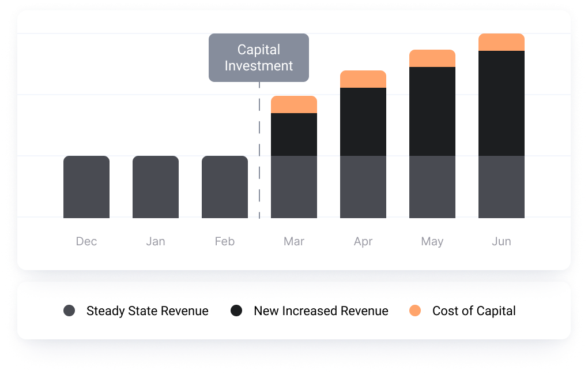Click the orange Cost of Capital legend dot
Viewport: 588px width, 374px height.
pos(415,311)
